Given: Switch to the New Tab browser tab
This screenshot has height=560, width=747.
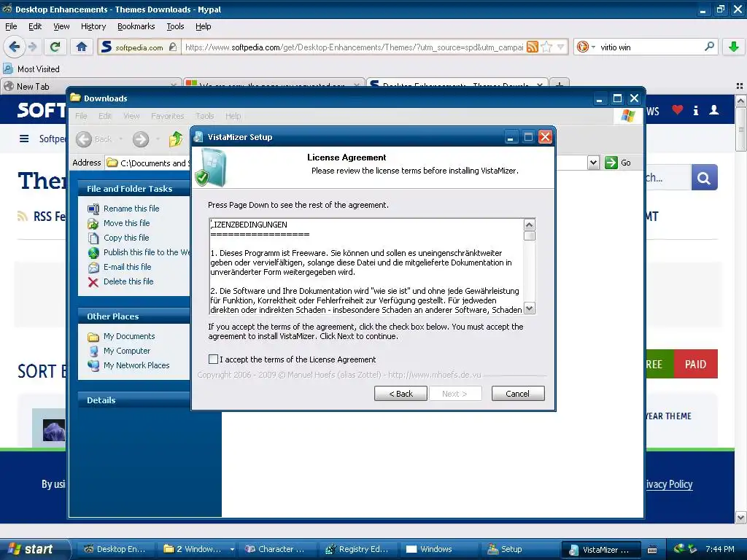Looking at the screenshot, I should pyautogui.click(x=90, y=86).
